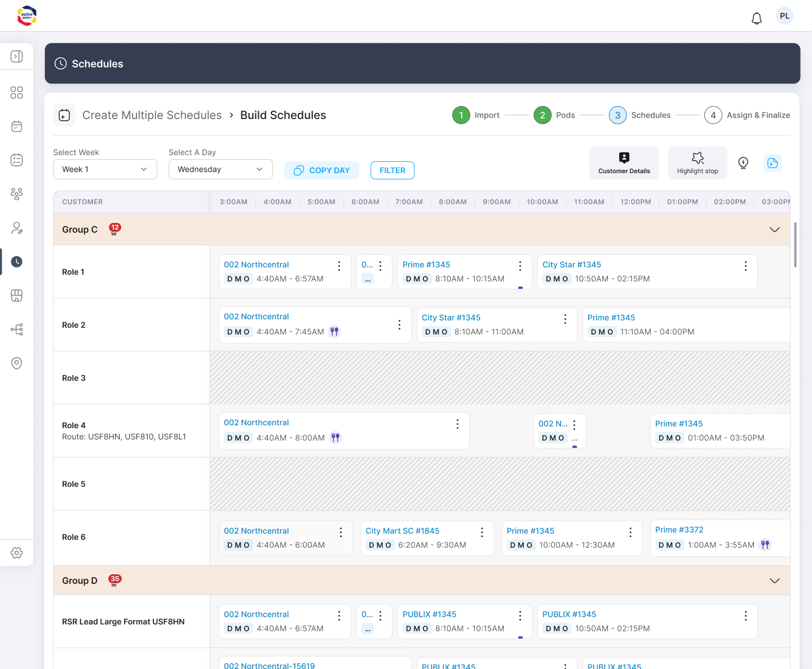Open the checklist sidebar icon

17,160
